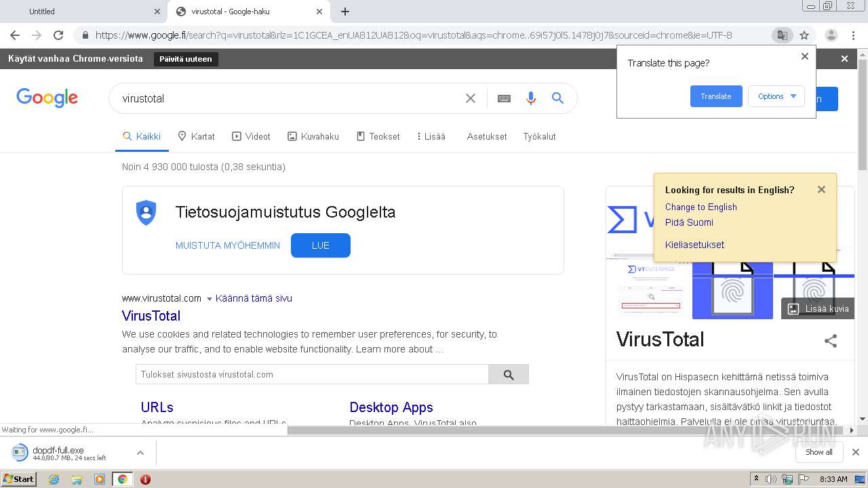The width and height of the screenshot is (868, 488).
Task: Close the Looking for results in English box
Action: point(821,190)
